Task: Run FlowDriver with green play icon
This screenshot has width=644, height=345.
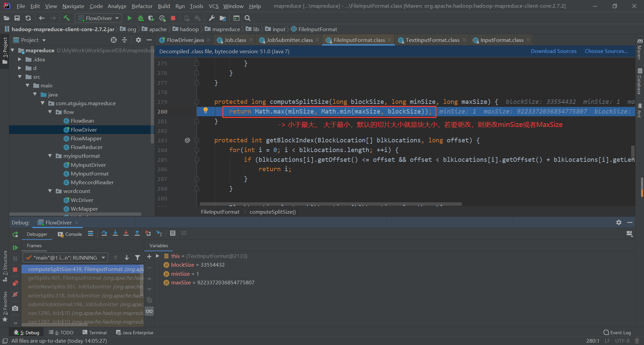Action: point(130,18)
